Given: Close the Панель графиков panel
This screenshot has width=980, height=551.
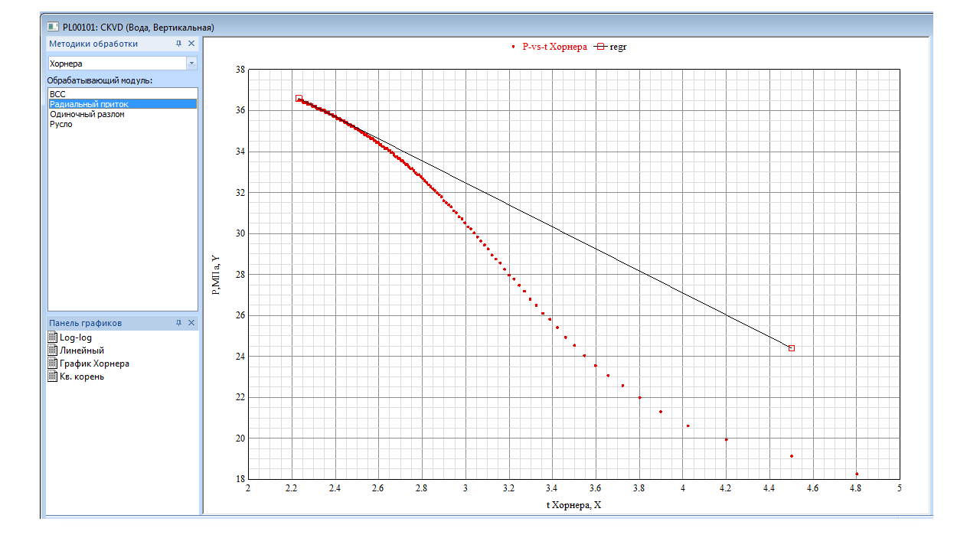Looking at the screenshot, I should [191, 323].
